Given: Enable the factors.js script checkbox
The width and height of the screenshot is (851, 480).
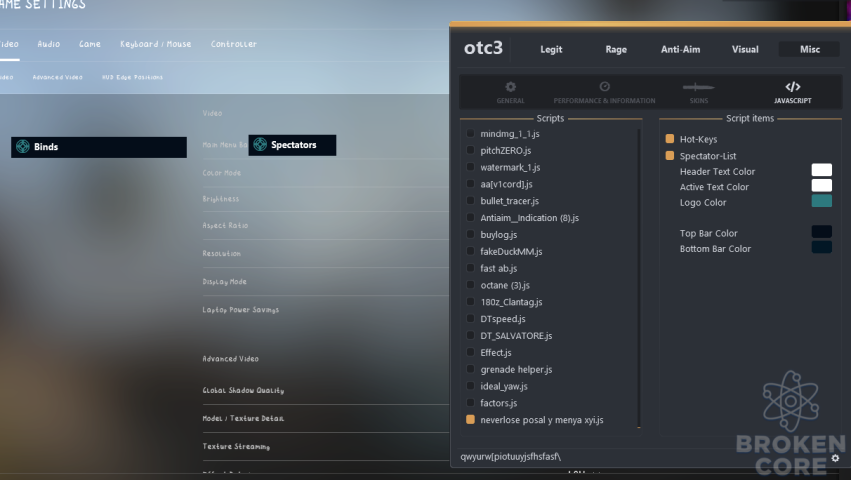Looking at the screenshot, I should (x=470, y=402).
